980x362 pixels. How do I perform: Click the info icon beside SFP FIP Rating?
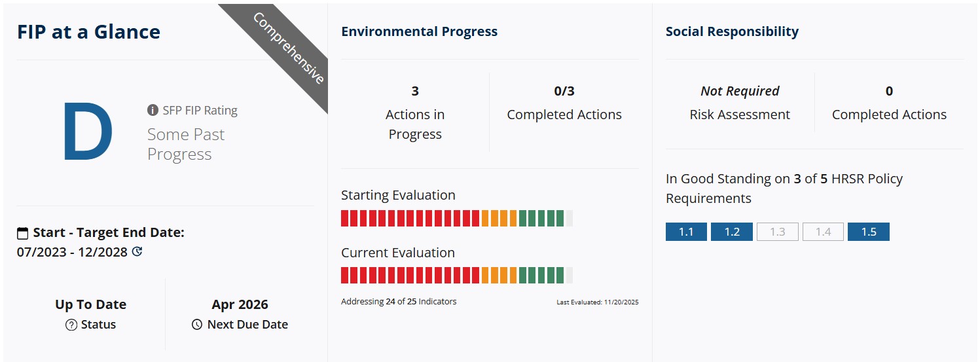pos(153,110)
